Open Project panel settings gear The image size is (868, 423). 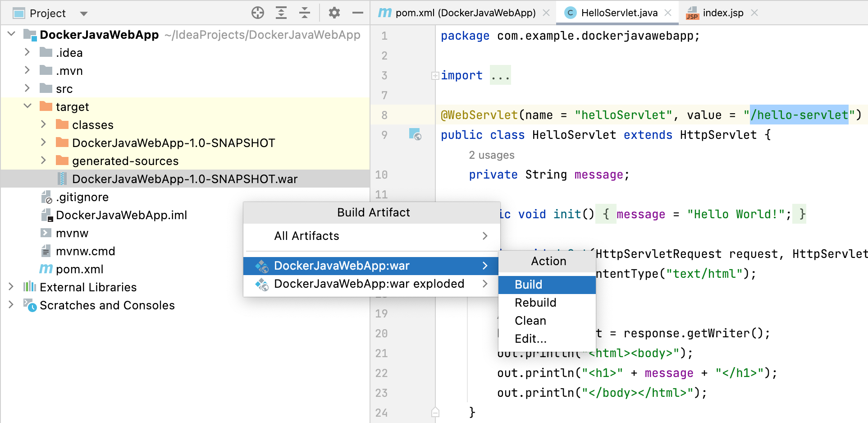334,13
